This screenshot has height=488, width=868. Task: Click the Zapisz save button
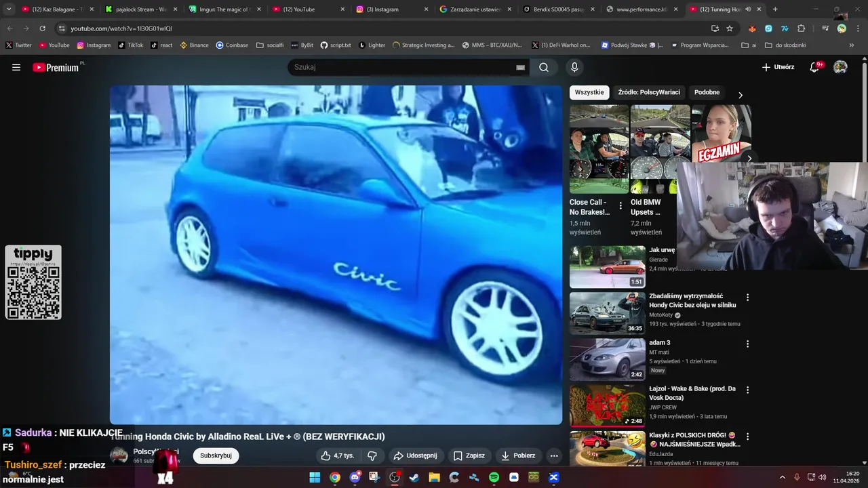coord(469,455)
